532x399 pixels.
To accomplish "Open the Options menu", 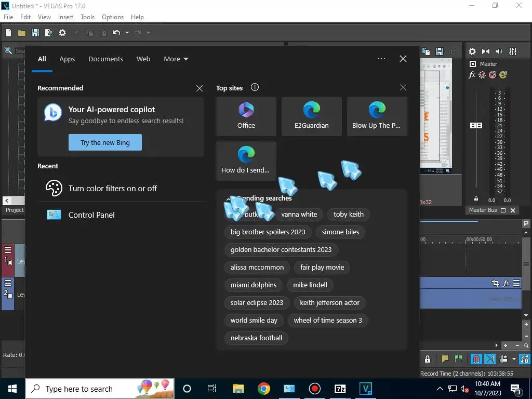I will 113,17.
